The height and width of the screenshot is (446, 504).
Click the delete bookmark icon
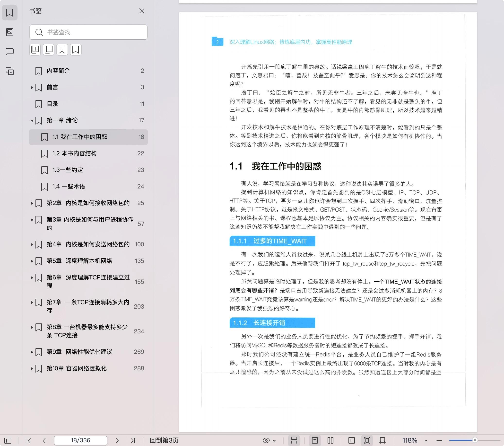coord(76,50)
